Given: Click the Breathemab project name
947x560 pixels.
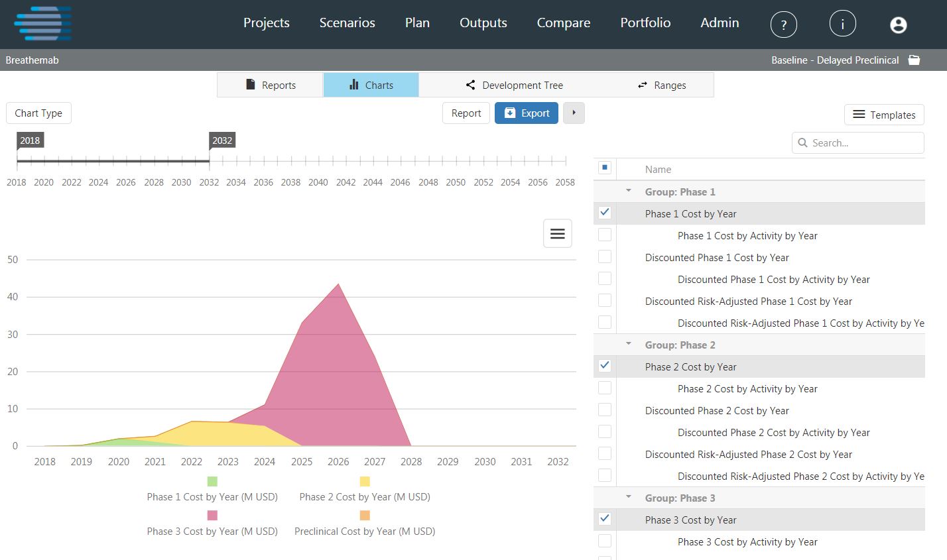Looking at the screenshot, I should click(32, 60).
